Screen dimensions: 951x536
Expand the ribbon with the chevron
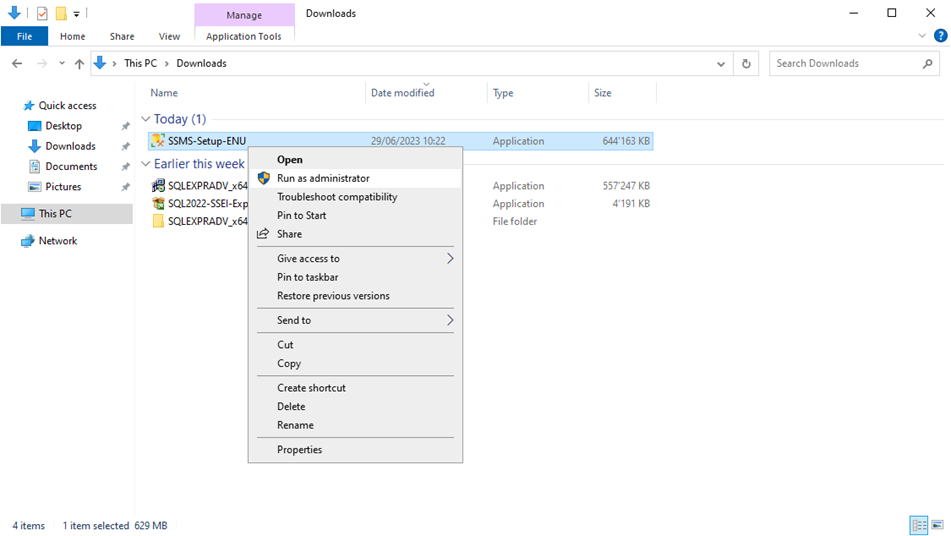922,36
